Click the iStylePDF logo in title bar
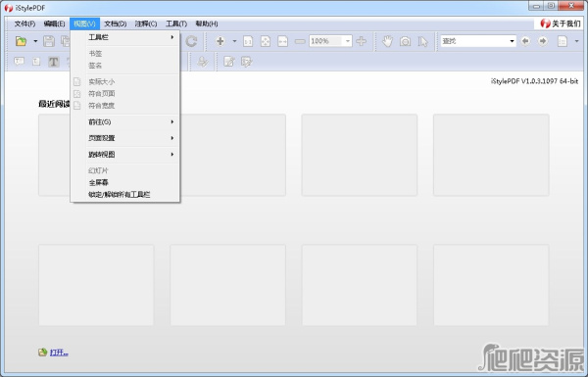 point(8,8)
